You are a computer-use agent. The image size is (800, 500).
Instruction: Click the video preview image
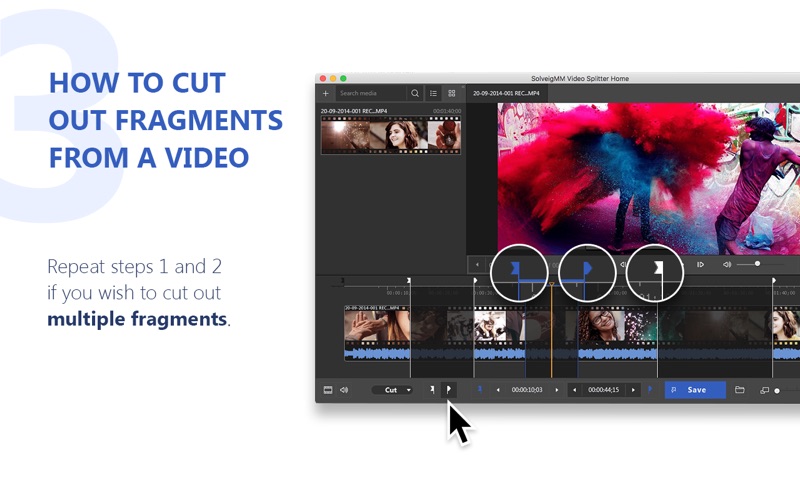[648, 178]
